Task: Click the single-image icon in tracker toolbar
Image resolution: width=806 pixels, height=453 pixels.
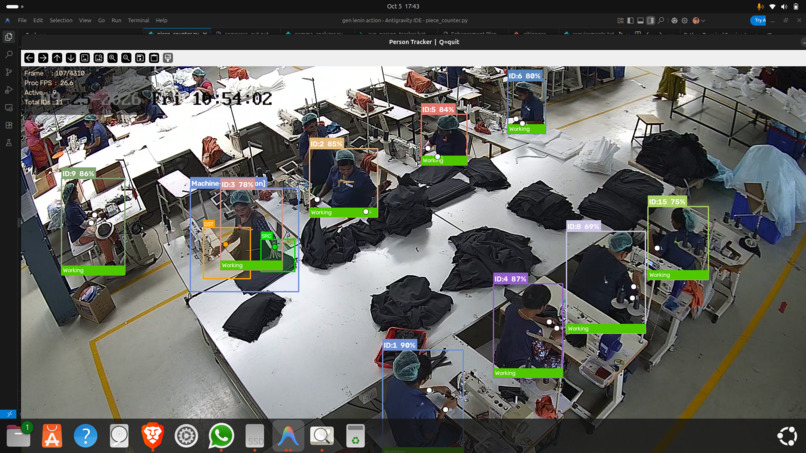Action: [x=85, y=58]
